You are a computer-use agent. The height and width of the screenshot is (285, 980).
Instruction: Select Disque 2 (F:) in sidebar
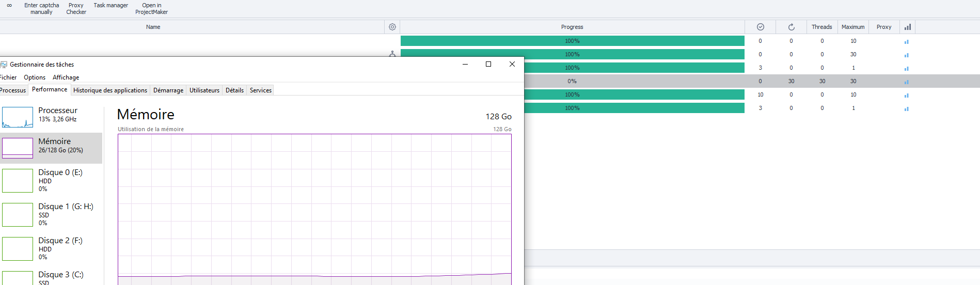[x=51, y=248]
